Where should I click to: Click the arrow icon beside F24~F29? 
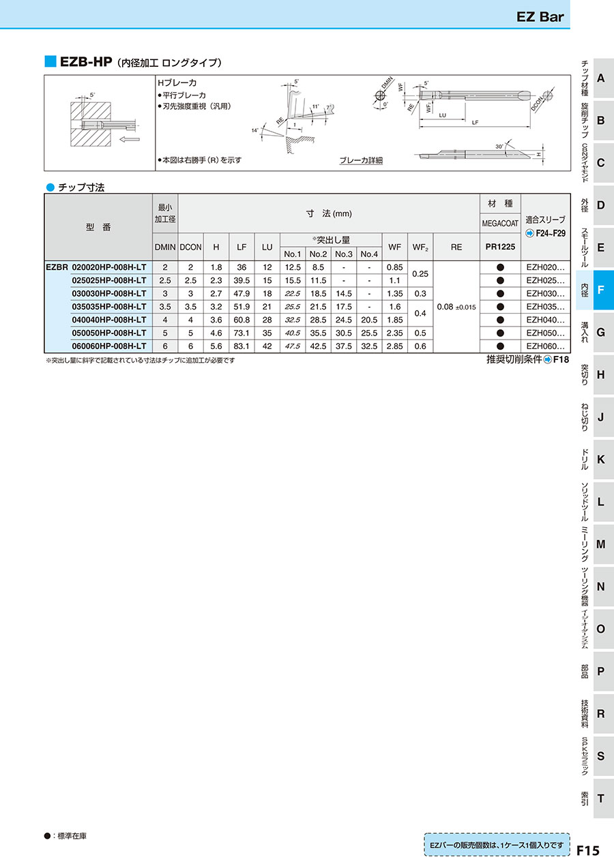(530, 233)
